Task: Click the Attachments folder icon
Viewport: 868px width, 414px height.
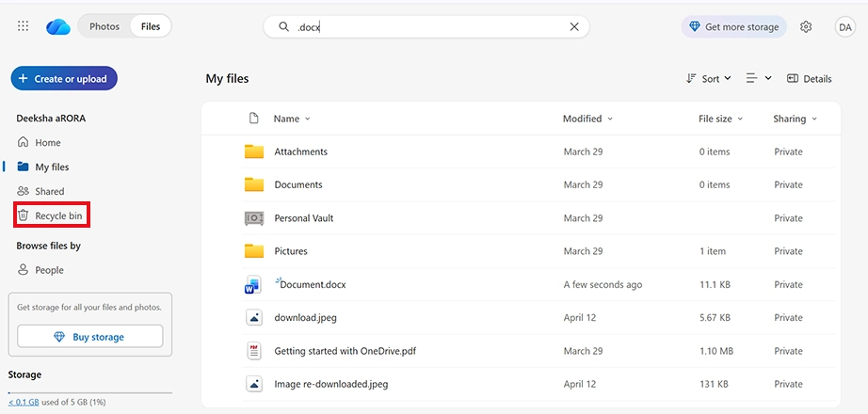Action: [254, 151]
